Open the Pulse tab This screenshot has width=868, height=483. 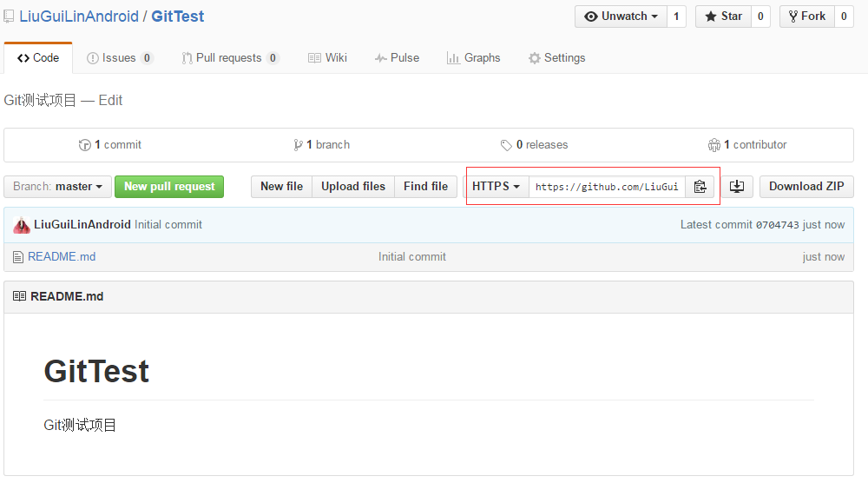(397, 58)
